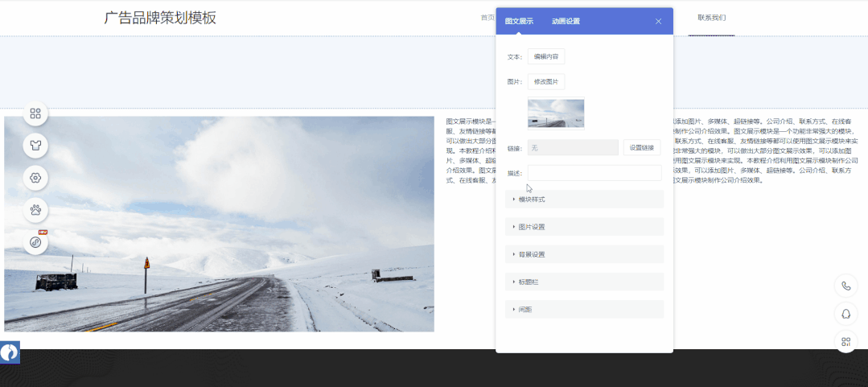The width and height of the screenshot is (868, 387).
Task: Open the headset customer service icon
Action: click(x=846, y=314)
